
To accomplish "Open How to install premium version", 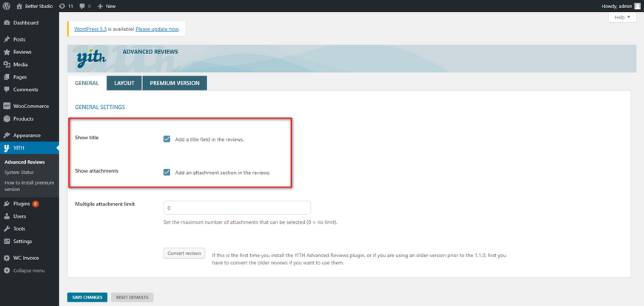I will pyautogui.click(x=30, y=186).
